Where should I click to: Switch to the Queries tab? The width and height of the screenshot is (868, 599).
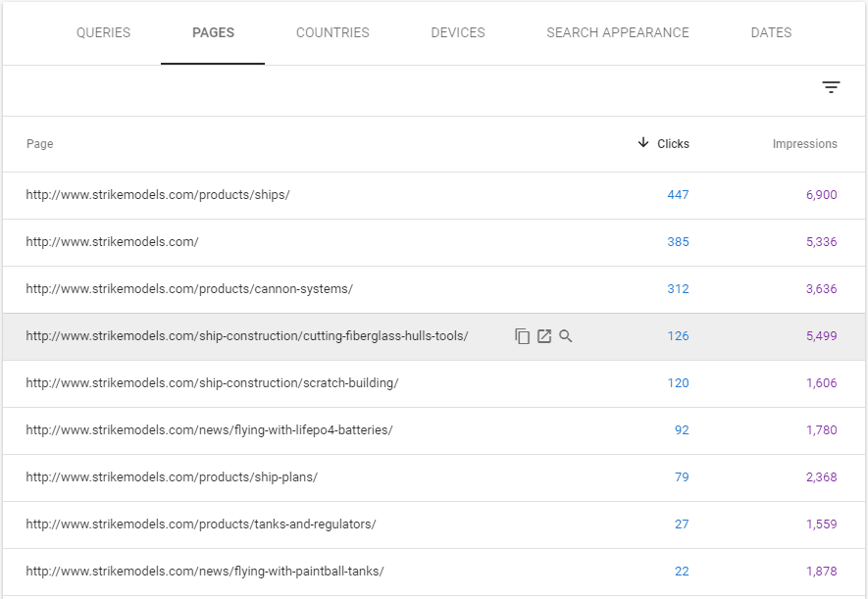[x=104, y=32]
